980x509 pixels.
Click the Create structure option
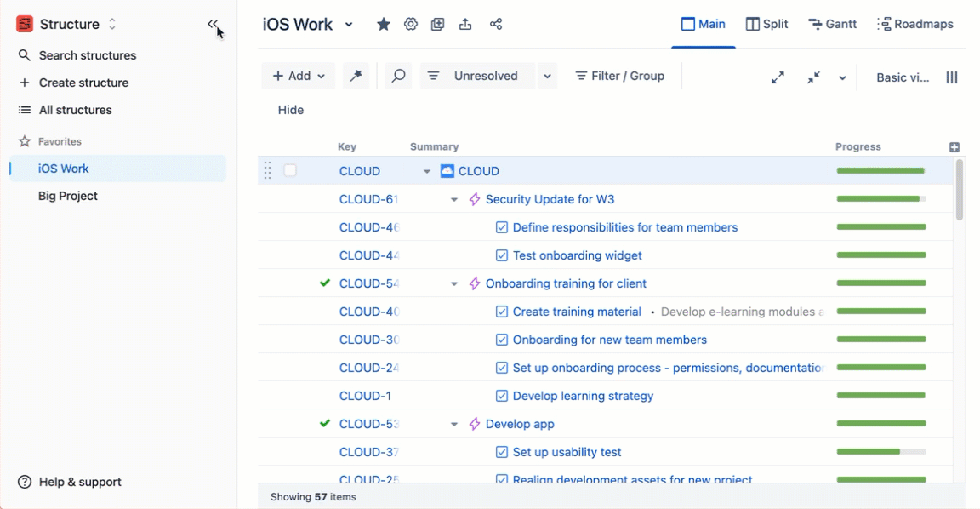83,83
